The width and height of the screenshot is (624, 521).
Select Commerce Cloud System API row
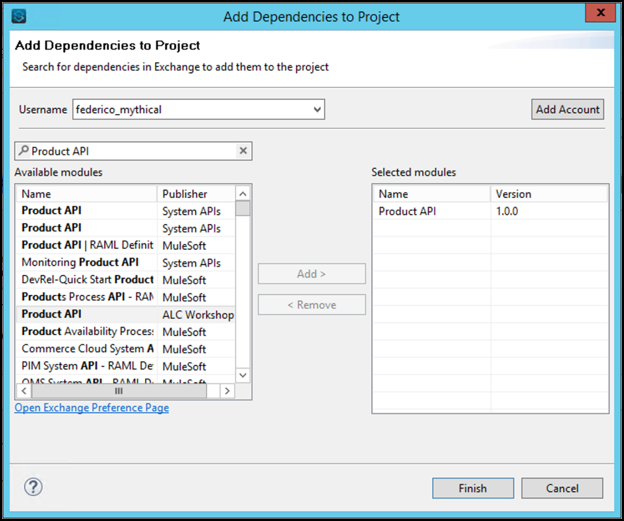point(125,349)
